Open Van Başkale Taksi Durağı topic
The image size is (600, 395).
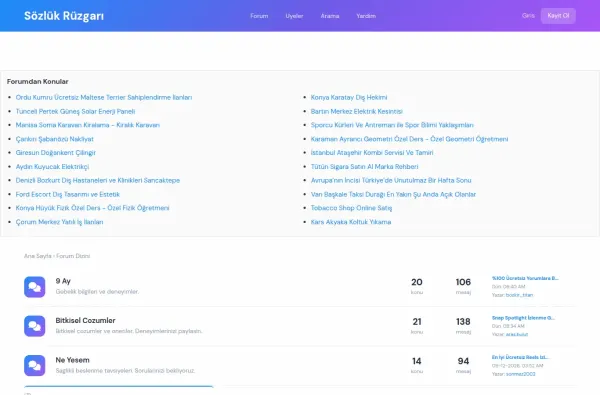click(x=393, y=194)
